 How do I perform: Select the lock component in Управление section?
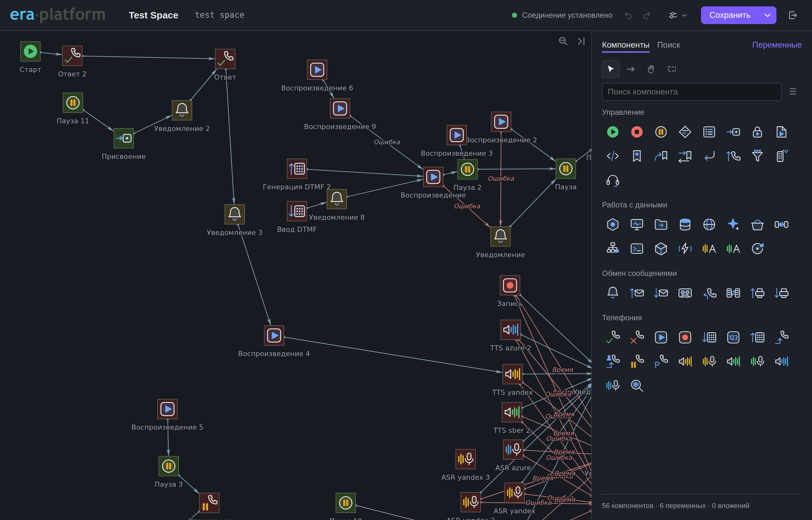(757, 132)
